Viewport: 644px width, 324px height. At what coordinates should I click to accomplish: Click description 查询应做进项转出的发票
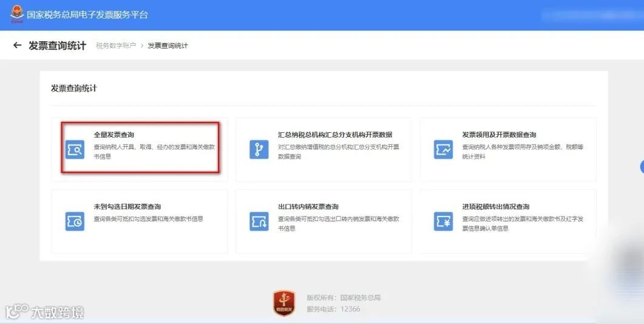click(523, 223)
